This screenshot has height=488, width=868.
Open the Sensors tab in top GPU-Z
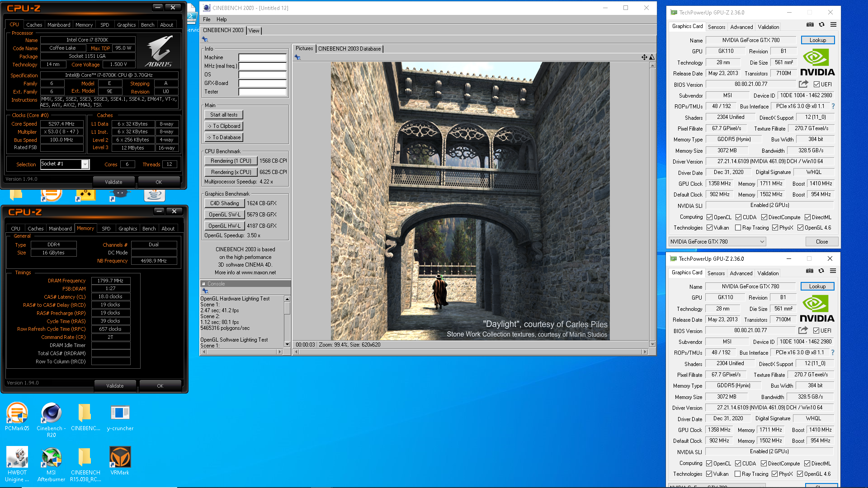point(716,27)
